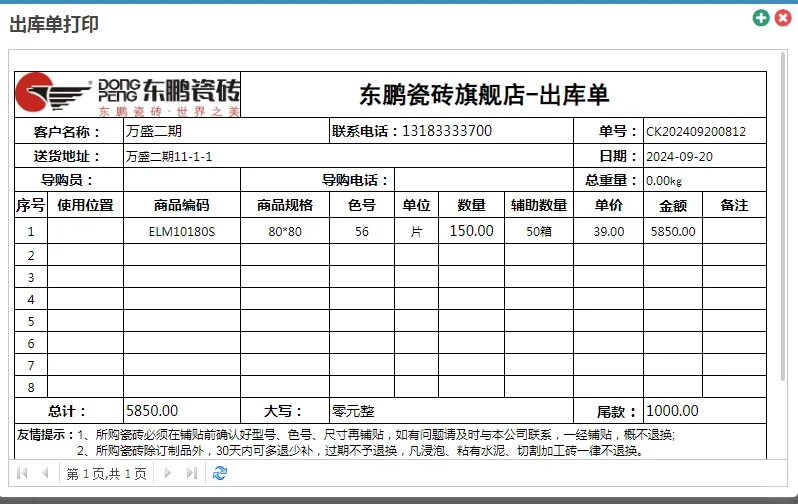Click the 商品规格 column header

tap(284, 205)
